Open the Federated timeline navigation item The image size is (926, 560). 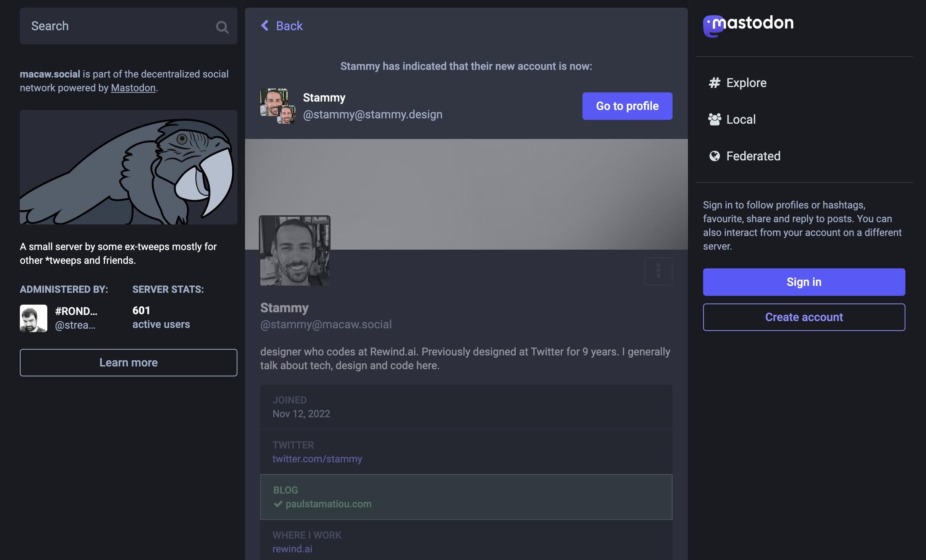click(744, 156)
